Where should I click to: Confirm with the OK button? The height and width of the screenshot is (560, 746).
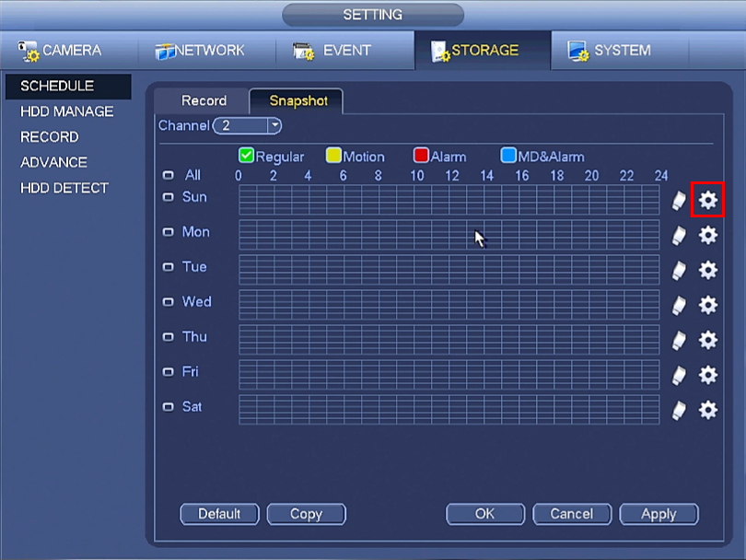(x=484, y=514)
